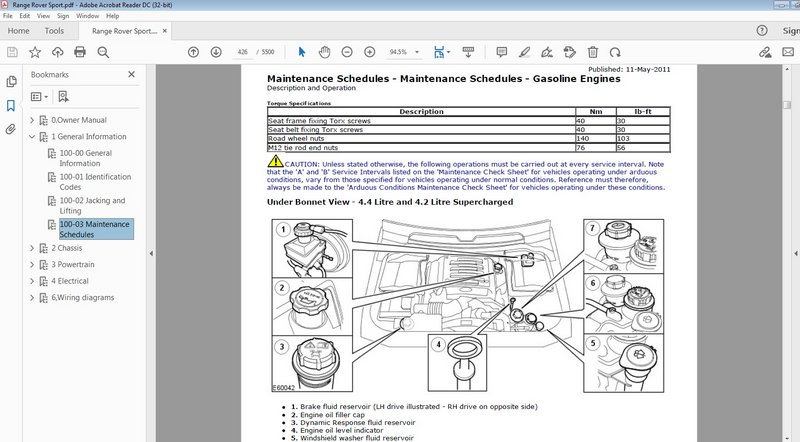Open the File menu
The height and width of the screenshot is (442, 800).
pyautogui.click(x=8, y=16)
